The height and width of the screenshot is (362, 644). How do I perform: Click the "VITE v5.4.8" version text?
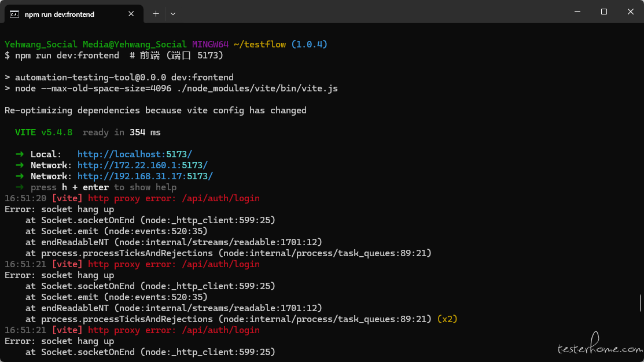click(x=44, y=132)
